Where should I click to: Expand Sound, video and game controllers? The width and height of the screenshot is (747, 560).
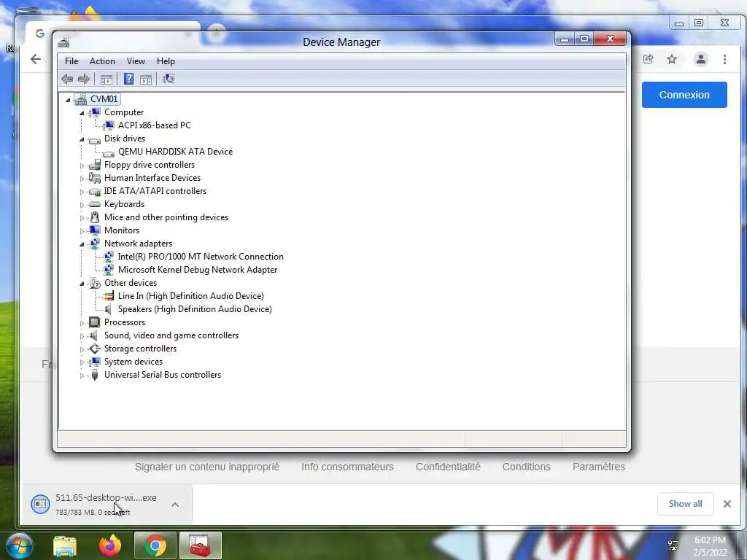click(x=82, y=336)
